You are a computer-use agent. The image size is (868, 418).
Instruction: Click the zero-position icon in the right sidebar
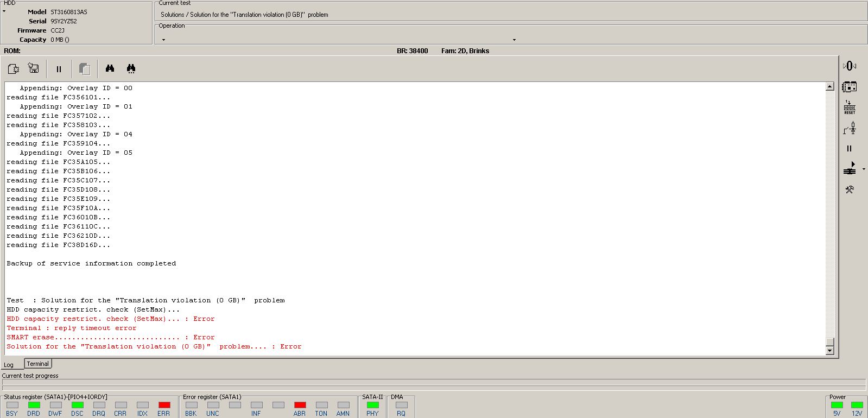[x=850, y=66]
